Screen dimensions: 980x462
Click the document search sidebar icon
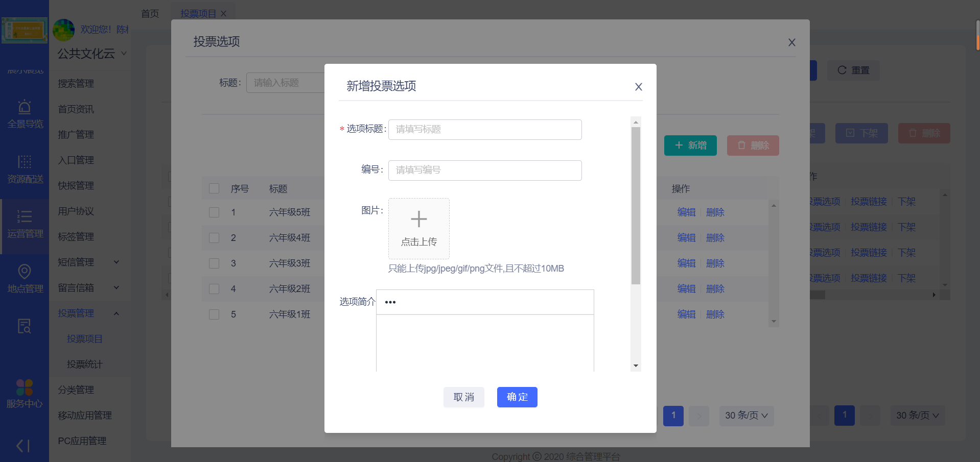pyautogui.click(x=25, y=326)
